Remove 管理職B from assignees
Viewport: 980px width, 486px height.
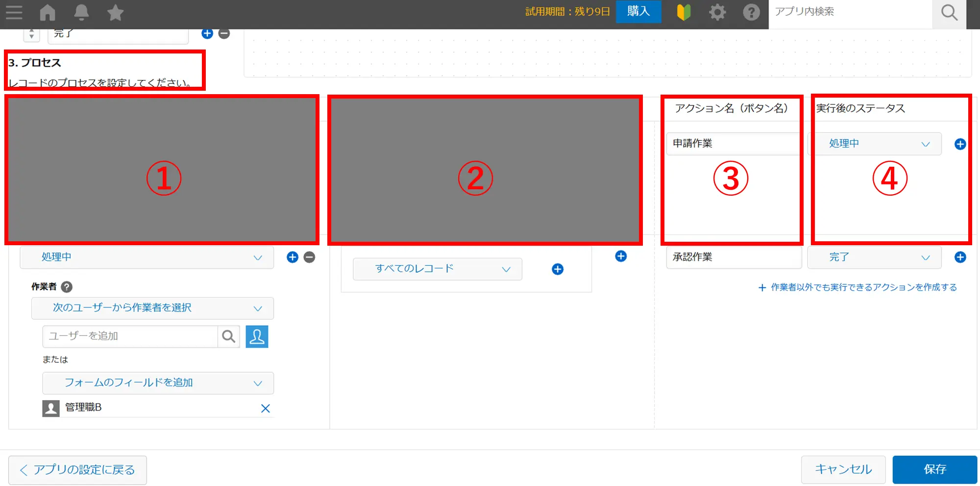(x=265, y=409)
